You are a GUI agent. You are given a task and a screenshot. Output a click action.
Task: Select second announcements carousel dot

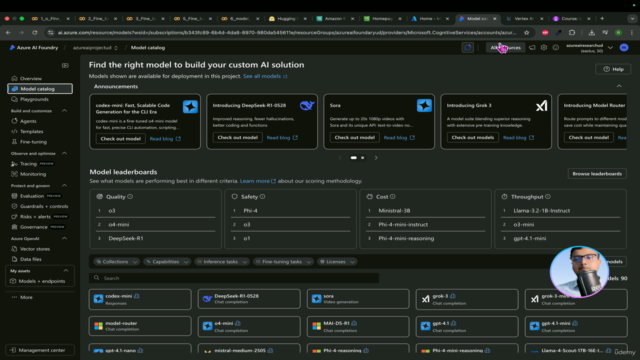362,158
